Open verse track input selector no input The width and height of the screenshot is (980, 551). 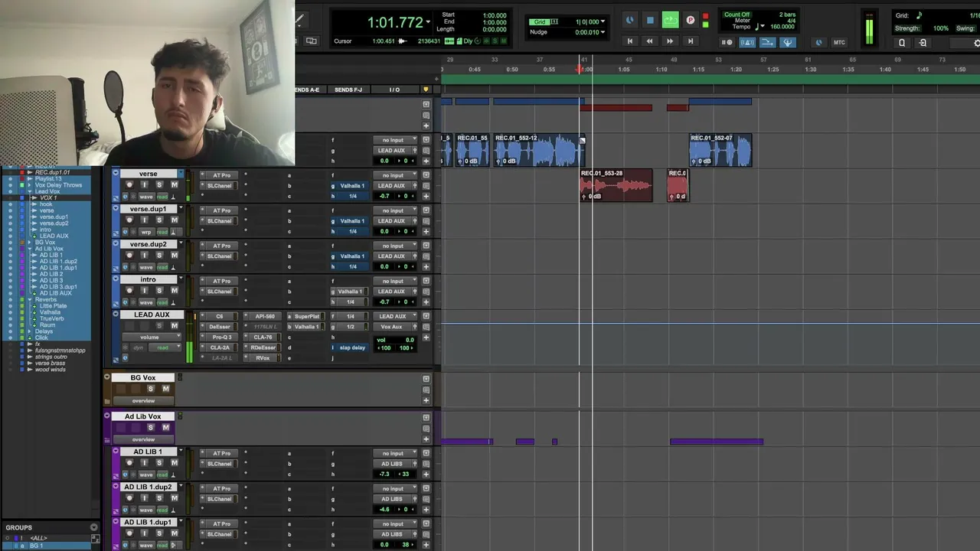point(394,175)
